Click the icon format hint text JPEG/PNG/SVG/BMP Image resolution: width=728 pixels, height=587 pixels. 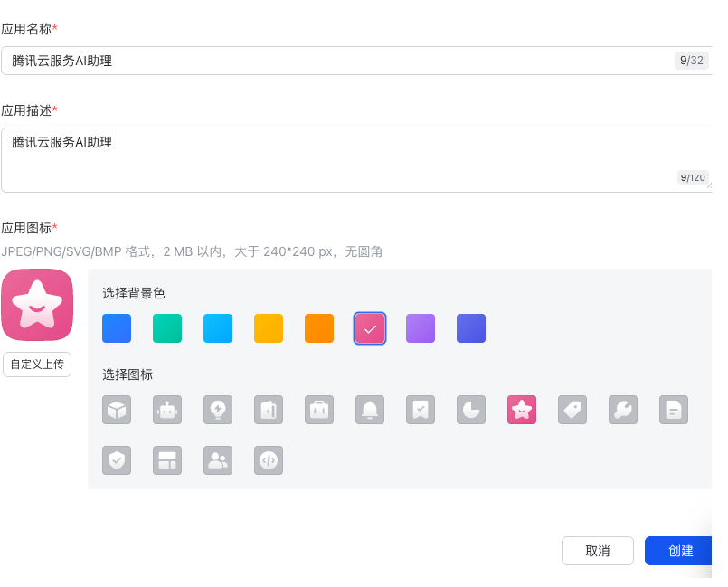pyautogui.click(x=192, y=251)
